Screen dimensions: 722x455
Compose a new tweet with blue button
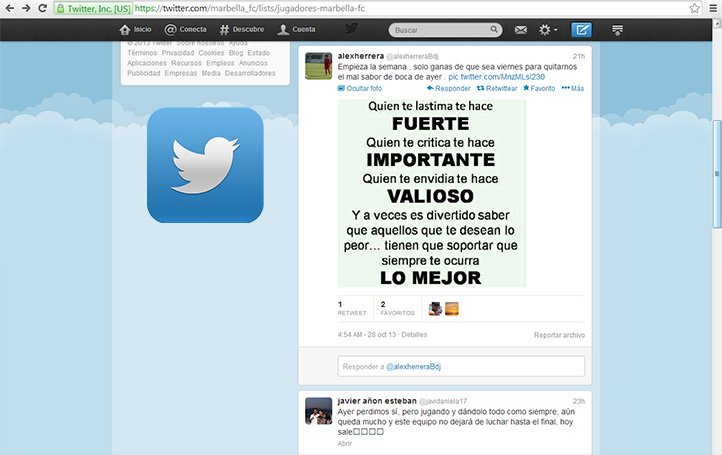click(582, 29)
